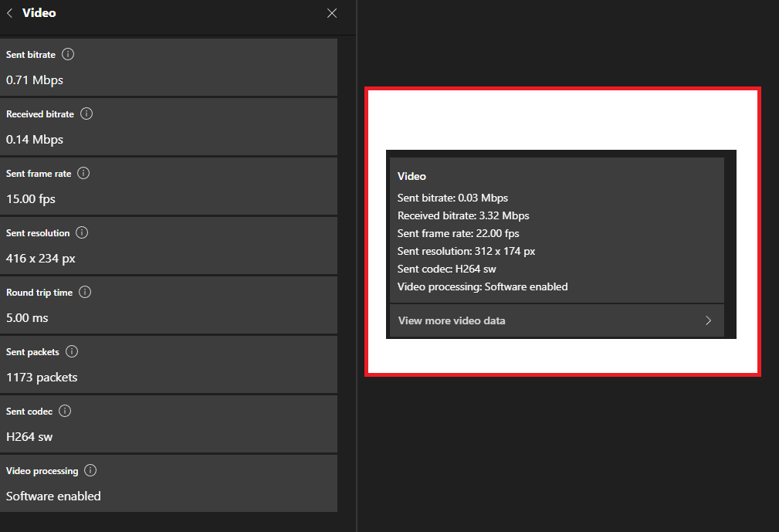779x532 pixels.
Task: Open the Sent bitrate info tooltip
Action: click(x=67, y=54)
